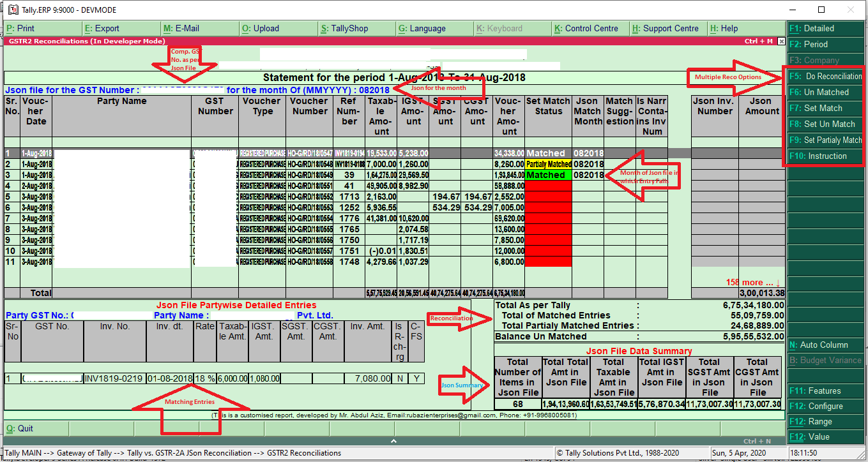Click voucher amount 58,888.00
The width and height of the screenshot is (868, 462).
(508, 186)
